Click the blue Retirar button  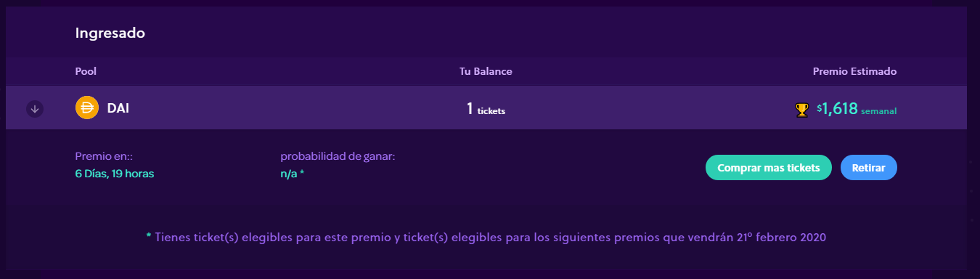pyautogui.click(x=869, y=167)
